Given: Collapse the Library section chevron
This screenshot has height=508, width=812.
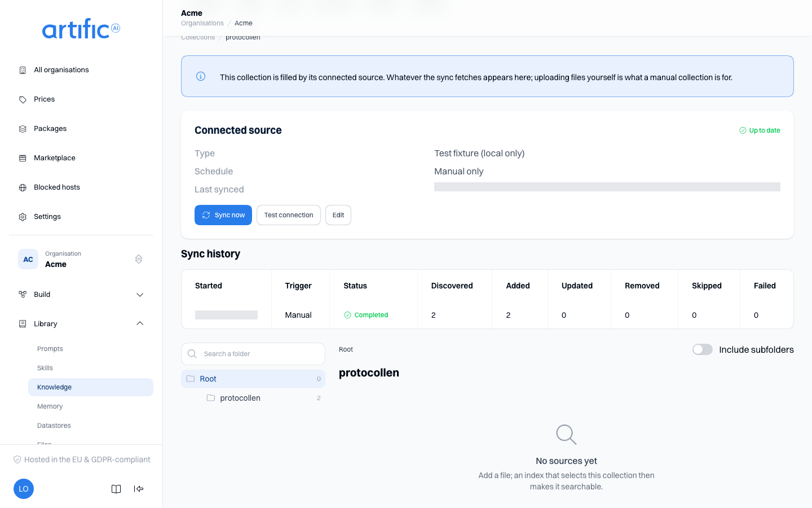Looking at the screenshot, I should (x=140, y=323).
